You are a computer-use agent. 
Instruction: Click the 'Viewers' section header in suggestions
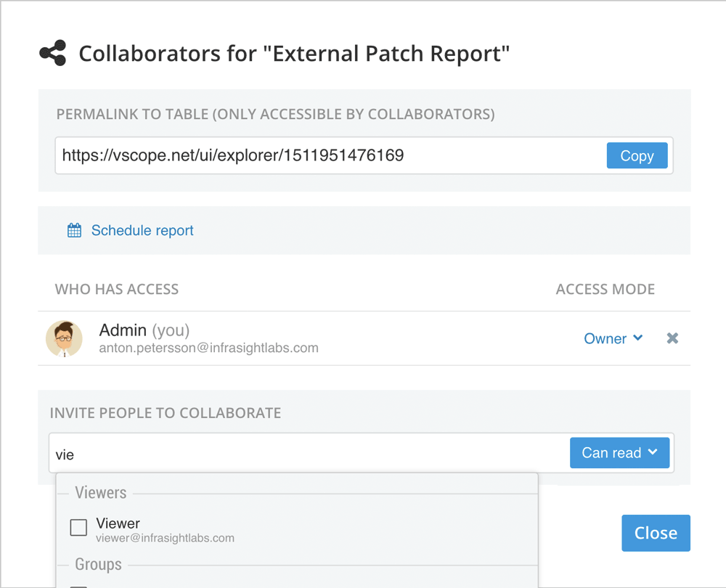[100, 493]
